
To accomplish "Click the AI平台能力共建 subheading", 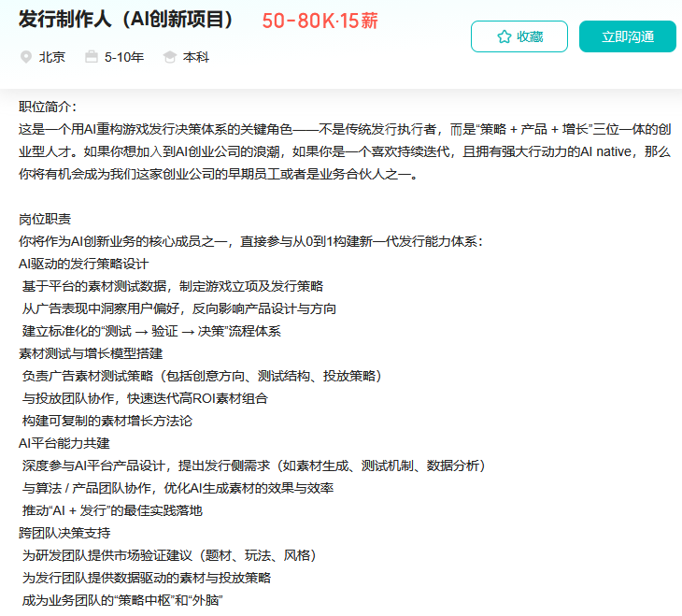I will [x=64, y=443].
